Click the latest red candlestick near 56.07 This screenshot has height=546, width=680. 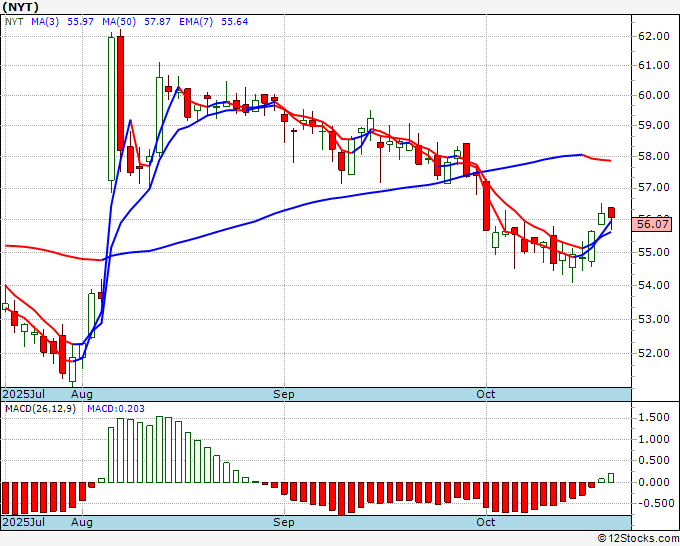(x=611, y=213)
